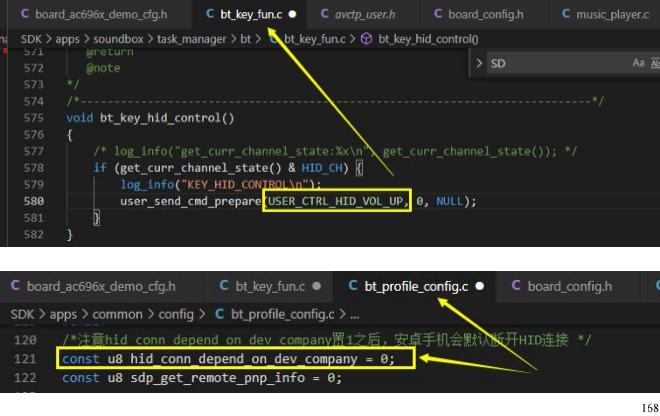Click line number 120 in the gutter
Screen dimensions: 660x416
pos(25,340)
